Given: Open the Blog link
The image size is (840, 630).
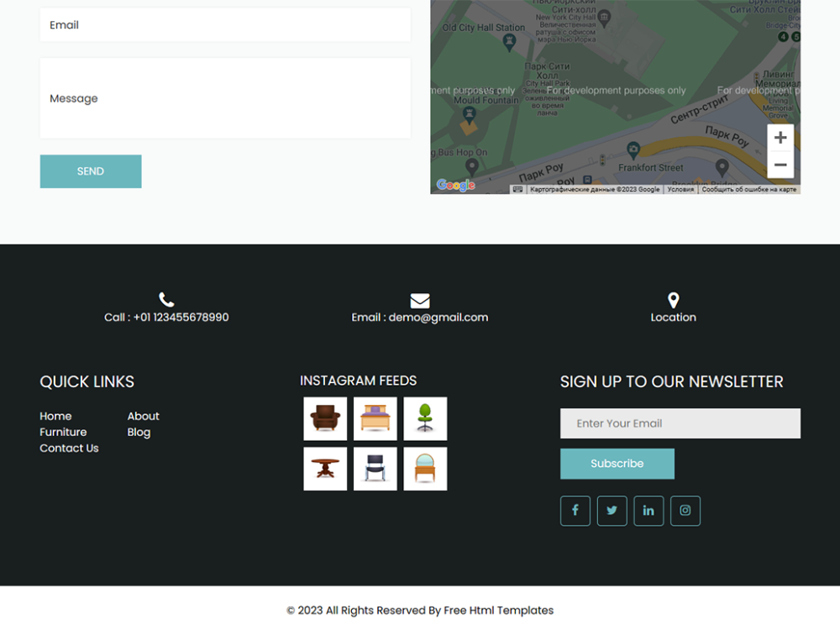Looking at the screenshot, I should click(x=139, y=432).
